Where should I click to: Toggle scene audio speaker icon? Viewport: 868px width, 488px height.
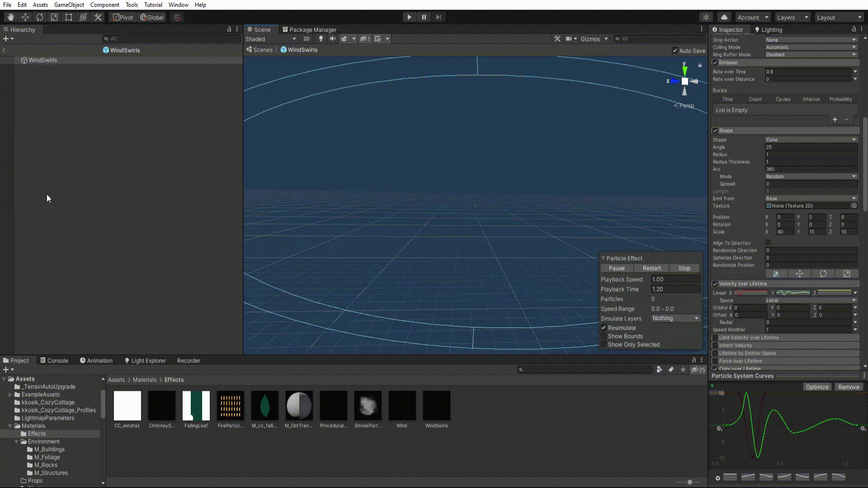(x=333, y=39)
